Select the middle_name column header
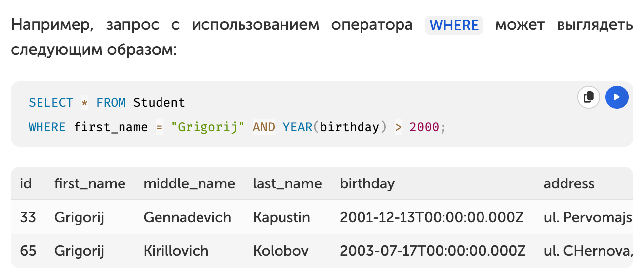644x273 pixels. tap(189, 184)
